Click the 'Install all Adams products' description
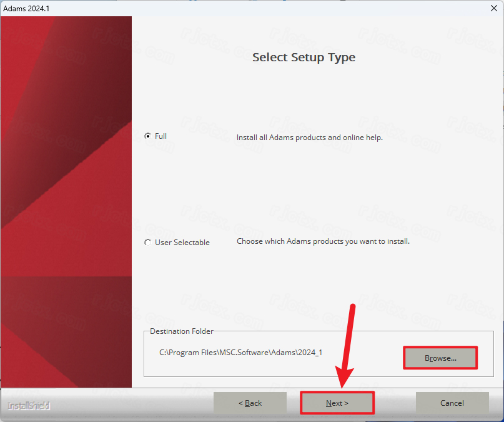This screenshot has height=422, width=504. click(310, 138)
